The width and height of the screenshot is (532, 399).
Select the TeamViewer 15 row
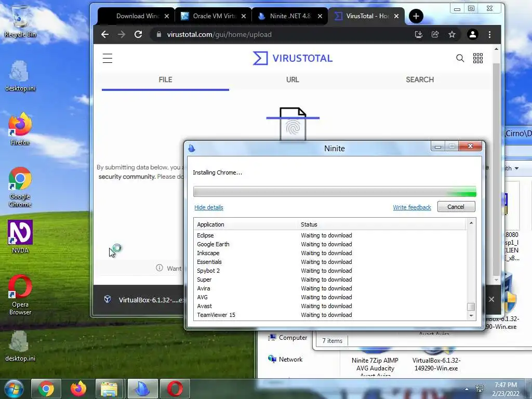pos(330,315)
